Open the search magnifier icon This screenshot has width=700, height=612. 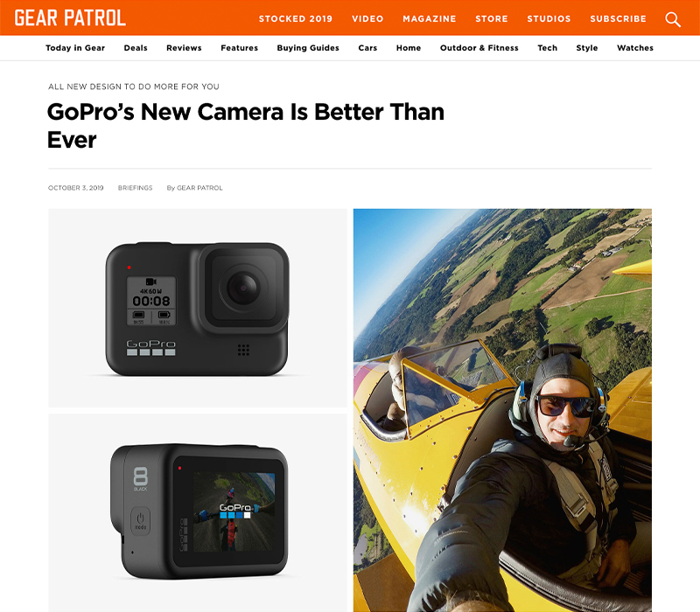[673, 19]
